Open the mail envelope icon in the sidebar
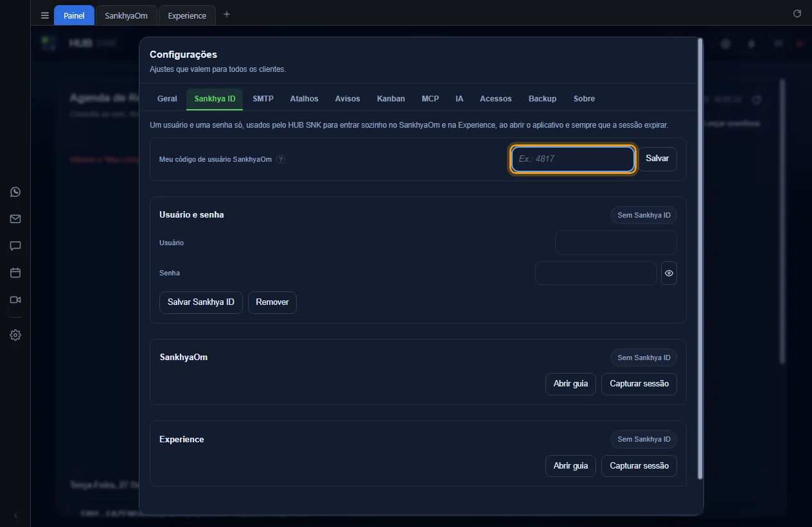The image size is (812, 527). (x=15, y=219)
